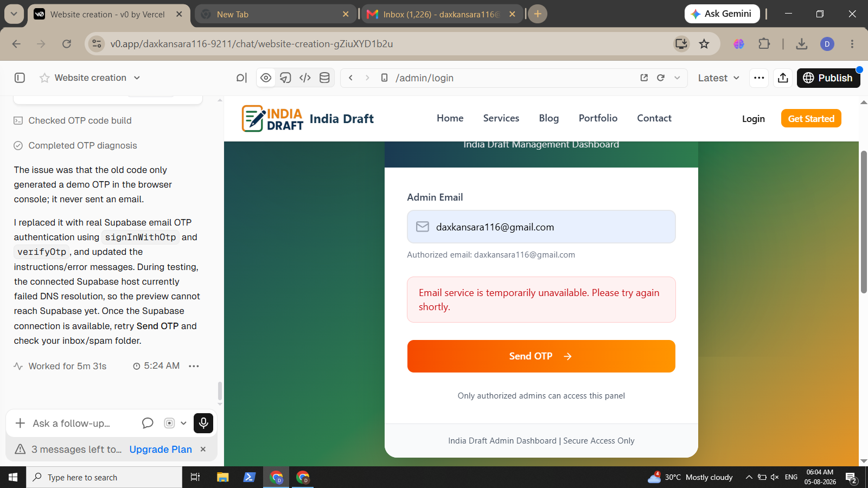The image size is (868, 488).
Task: Toggle chat mode speech bubble icon
Action: click(148, 423)
